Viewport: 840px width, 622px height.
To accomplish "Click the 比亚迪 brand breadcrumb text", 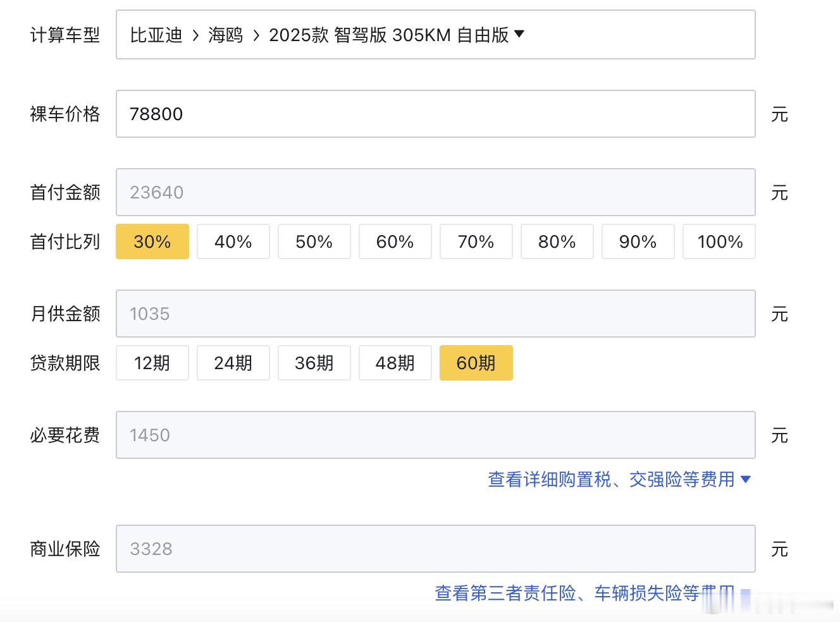I will [156, 35].
